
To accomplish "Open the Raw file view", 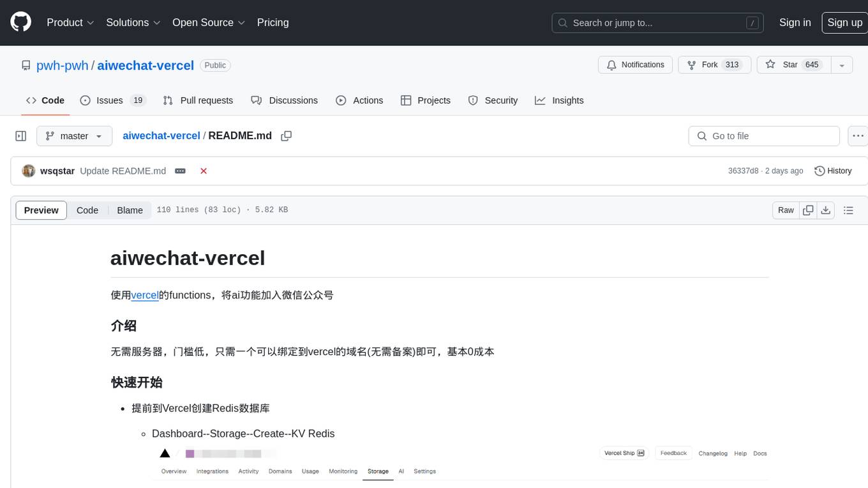I will coord(786,210).
